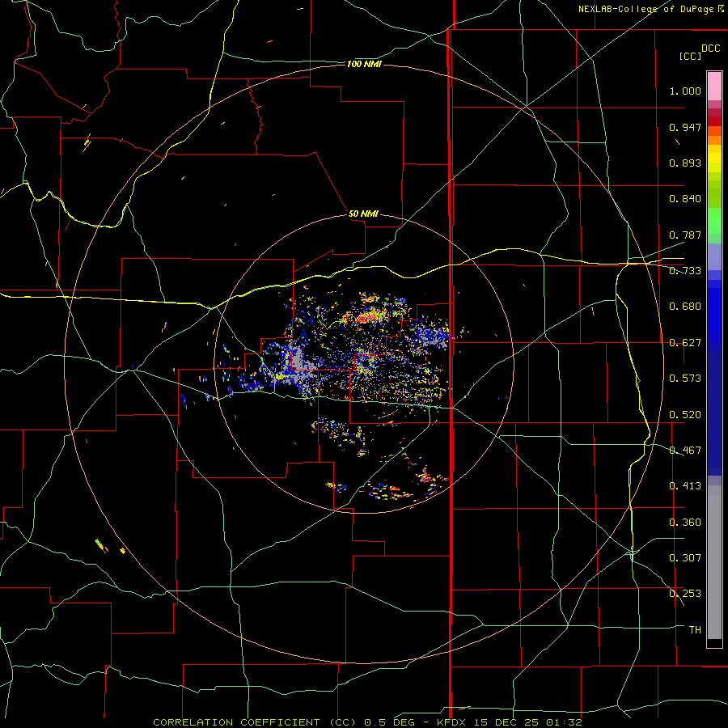
Task: Click the 0.627 scale value
Action: [x=685, y=343]
